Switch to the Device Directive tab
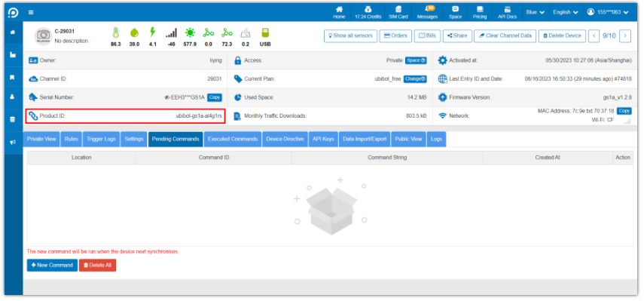This screenshot has width=644, height=301. (x=285, y=139)
